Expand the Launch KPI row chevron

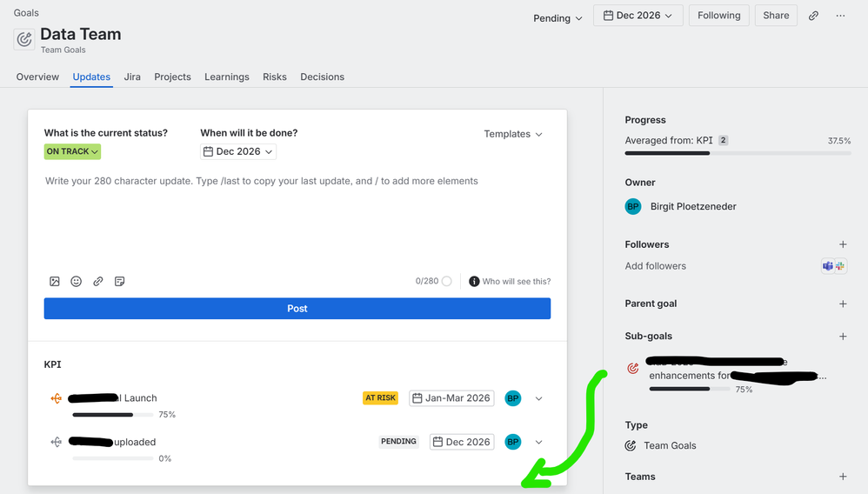538,398
